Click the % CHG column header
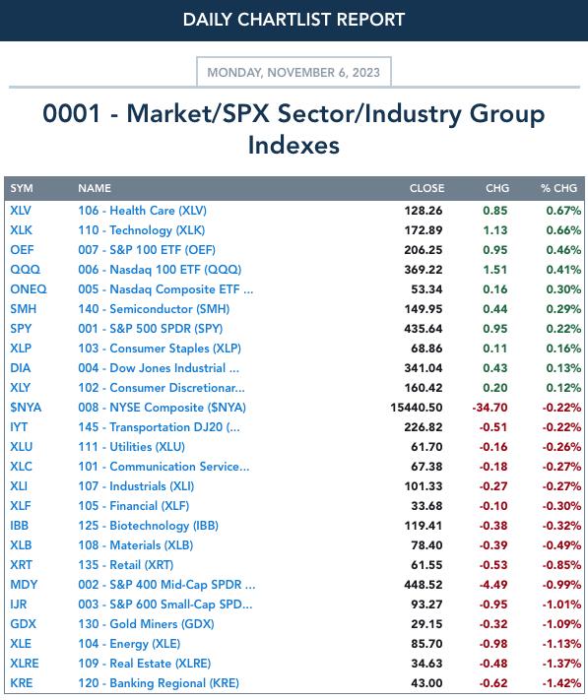The image size is (588, 700). tap(559, 188)
